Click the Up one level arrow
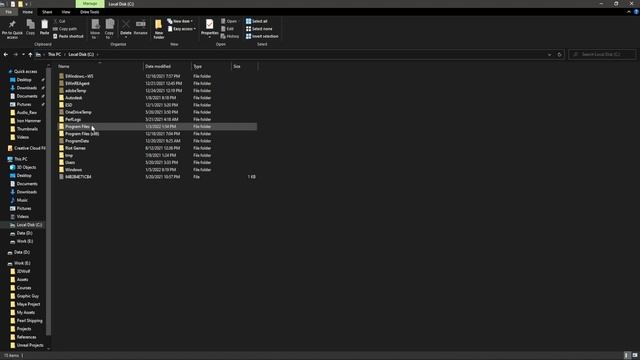This screenshot has height=360, width=640. tap(30, 54)
